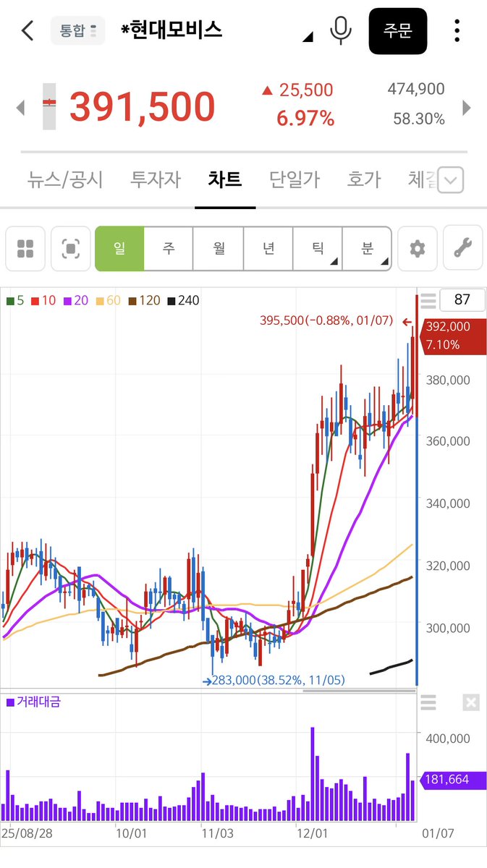Viewport: 487px width, 868px height.
Task: Select the 년 yearly period
Action: point(268,249)
